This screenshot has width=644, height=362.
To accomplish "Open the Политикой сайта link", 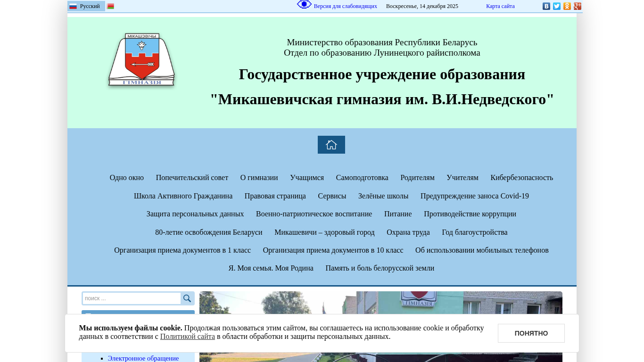I will [x=188, y=337].
